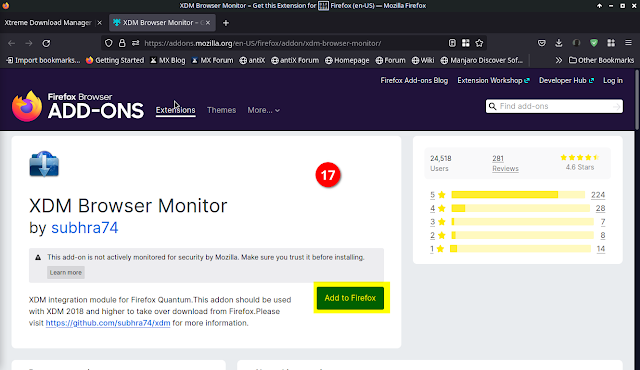Click the XDM Browser Monitor extension icon
This screenshot has width=640, height=370.
tap(44, 164)
